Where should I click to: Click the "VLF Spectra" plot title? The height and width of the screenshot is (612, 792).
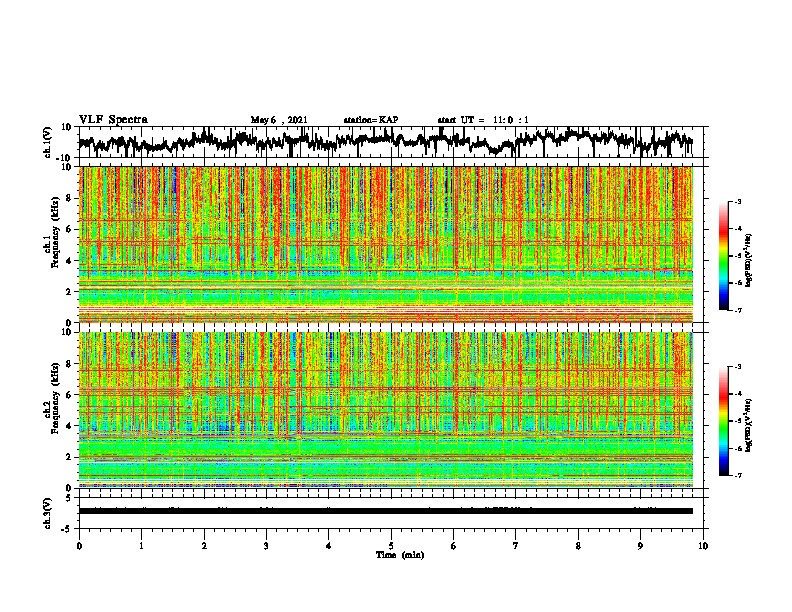click(x=113, y=120)
